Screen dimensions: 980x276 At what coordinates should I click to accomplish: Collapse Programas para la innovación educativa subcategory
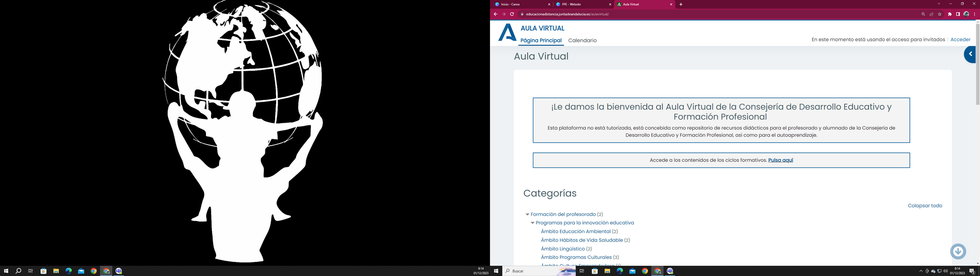533,223
